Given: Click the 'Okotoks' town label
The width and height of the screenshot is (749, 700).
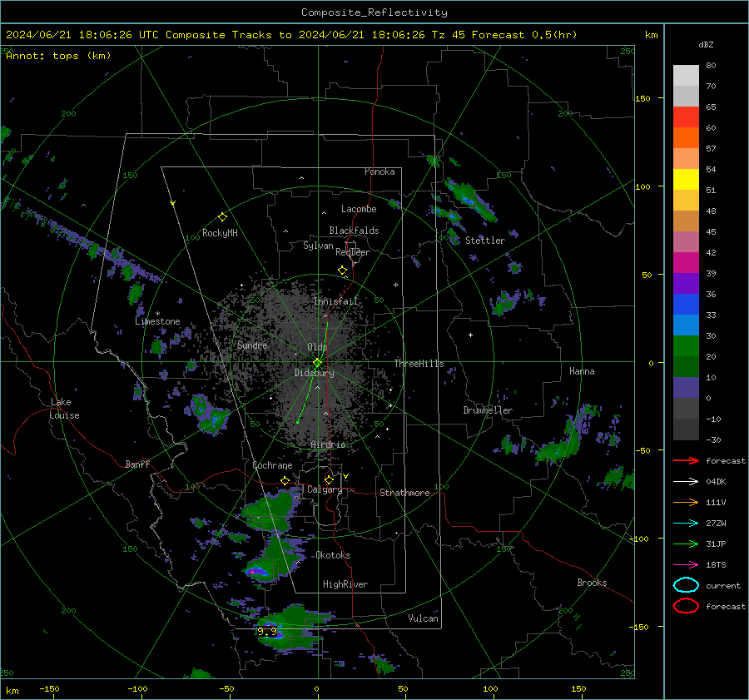Looking at the screenshot, I should 333,555.
